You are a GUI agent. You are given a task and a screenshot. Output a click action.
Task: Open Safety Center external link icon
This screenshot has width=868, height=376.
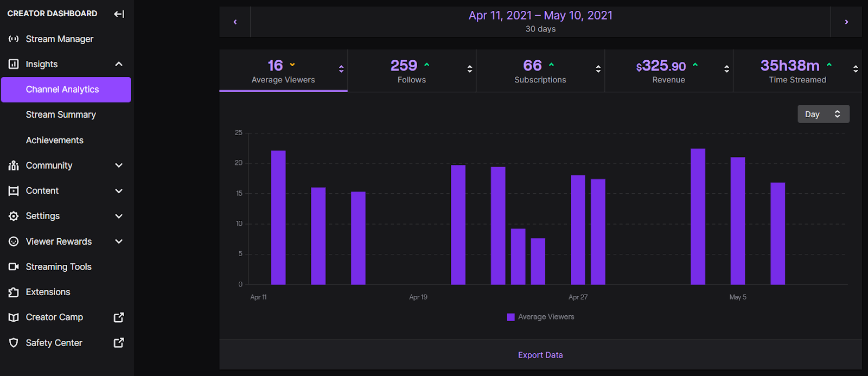(x=119, y=343)
